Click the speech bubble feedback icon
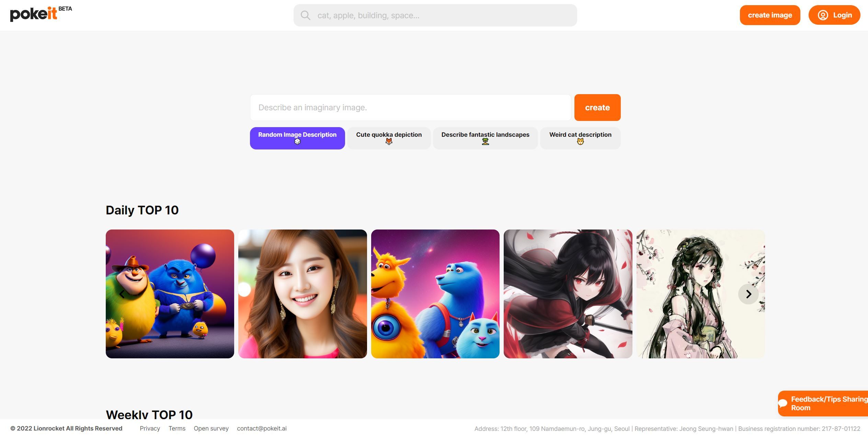Image resolution: width=868 pixels, height=436 pixels. 783,403
